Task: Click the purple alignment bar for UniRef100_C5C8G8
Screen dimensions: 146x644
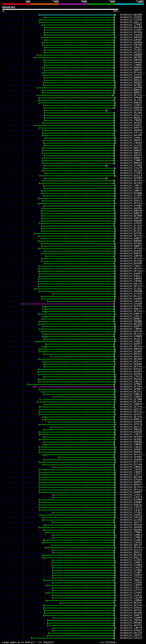Action: 68,304
